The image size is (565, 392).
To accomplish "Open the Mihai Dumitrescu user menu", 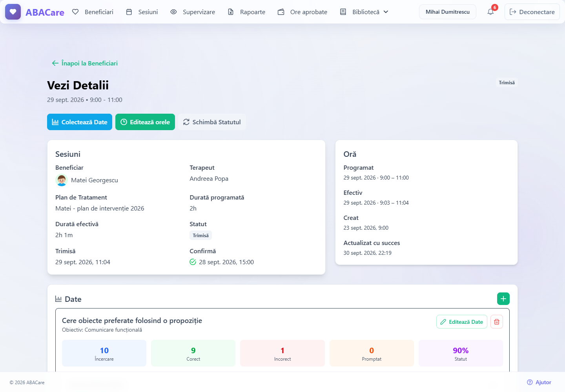I will 448,12.
